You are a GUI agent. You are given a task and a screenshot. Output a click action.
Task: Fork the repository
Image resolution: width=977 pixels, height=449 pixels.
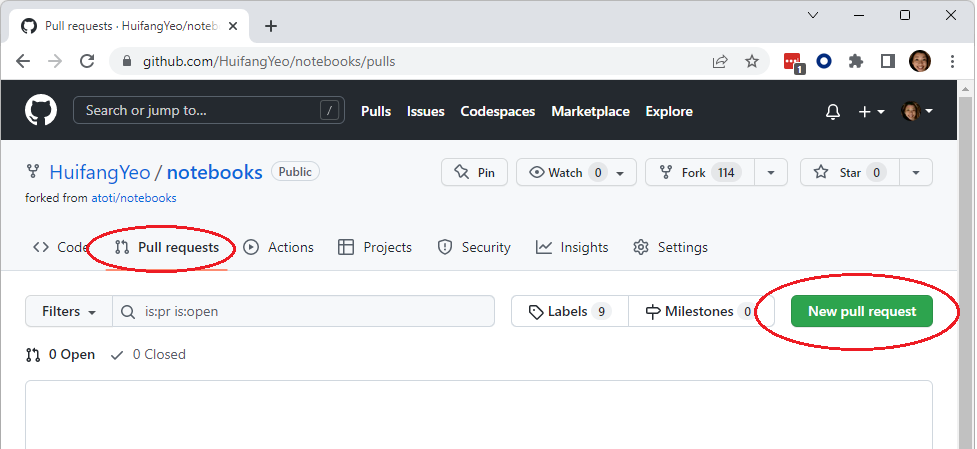click(700, 173)
